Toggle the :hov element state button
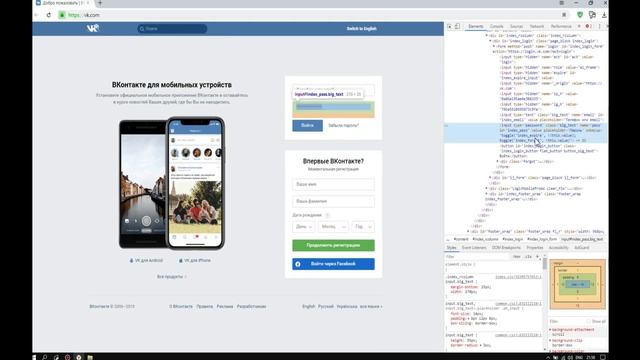The height and width of the screenshot is (360, 640). (516, 257)
